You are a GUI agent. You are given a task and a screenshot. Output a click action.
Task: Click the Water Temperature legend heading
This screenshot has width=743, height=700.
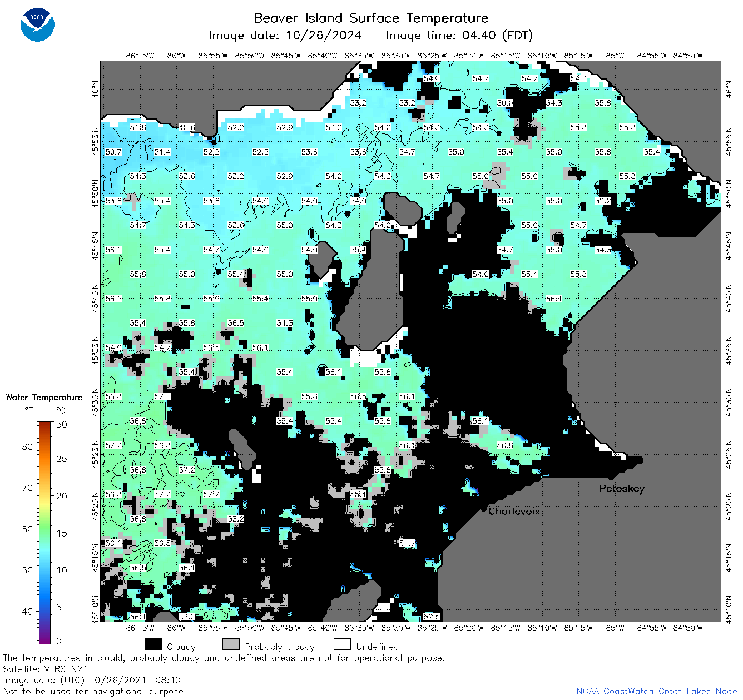[44, 398]
